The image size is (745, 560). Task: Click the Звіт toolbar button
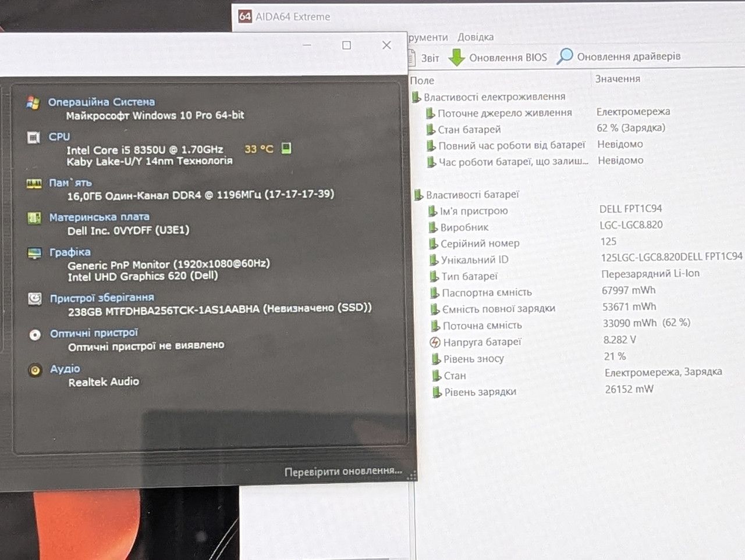click(424, 58)
